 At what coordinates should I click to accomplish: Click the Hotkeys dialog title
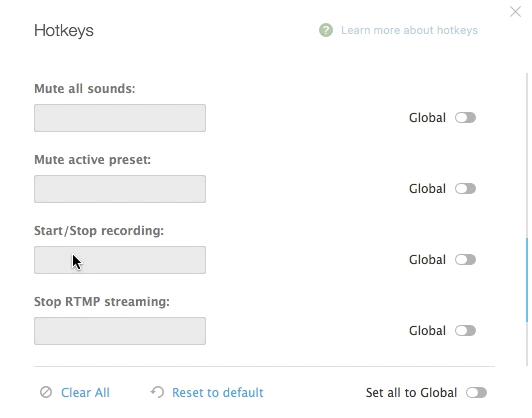coord(64,31)
